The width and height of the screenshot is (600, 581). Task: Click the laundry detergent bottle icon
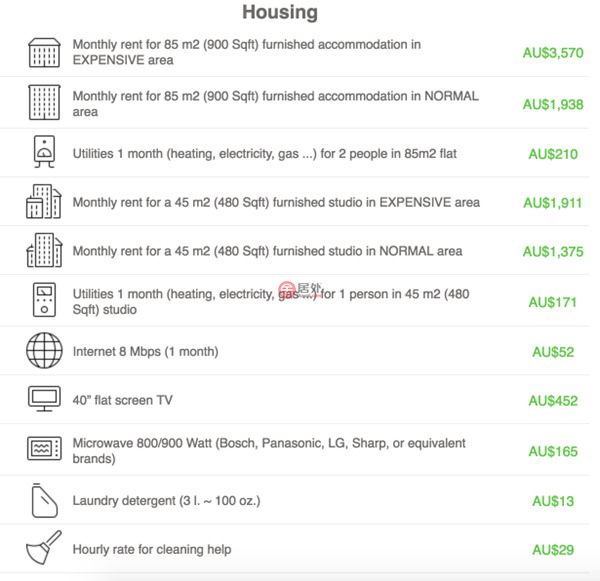pos(44,500)
